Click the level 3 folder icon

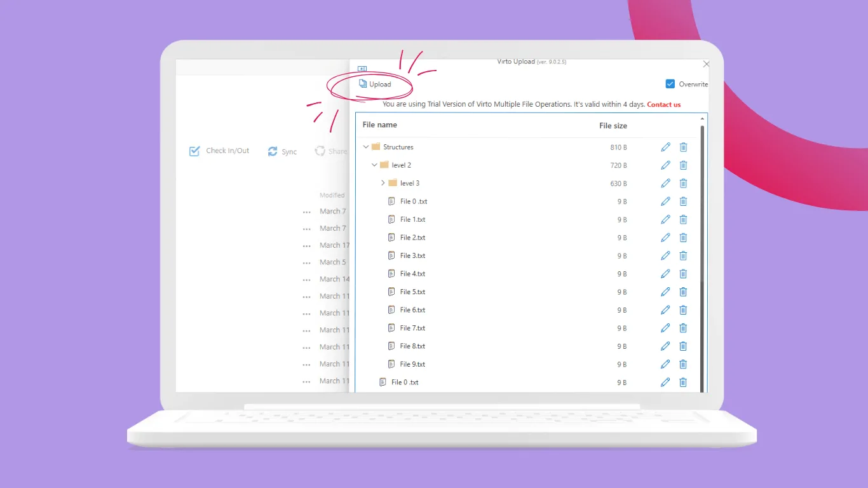(392, 183)
